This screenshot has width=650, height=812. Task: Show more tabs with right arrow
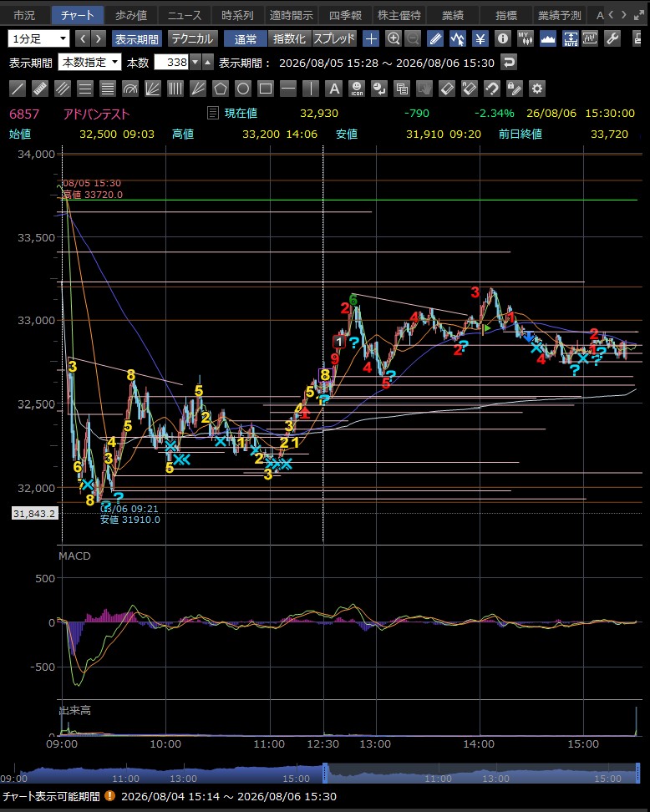pyautogui.click(x=623, y=14)
